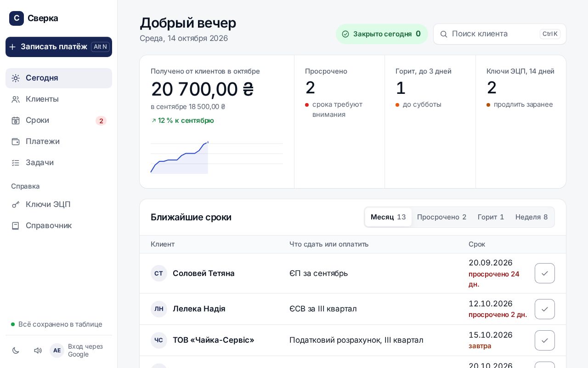Focus the Поиск клиента search field
Image resolution: width=588 pixels, height=368 pixels.
(500, 34)
